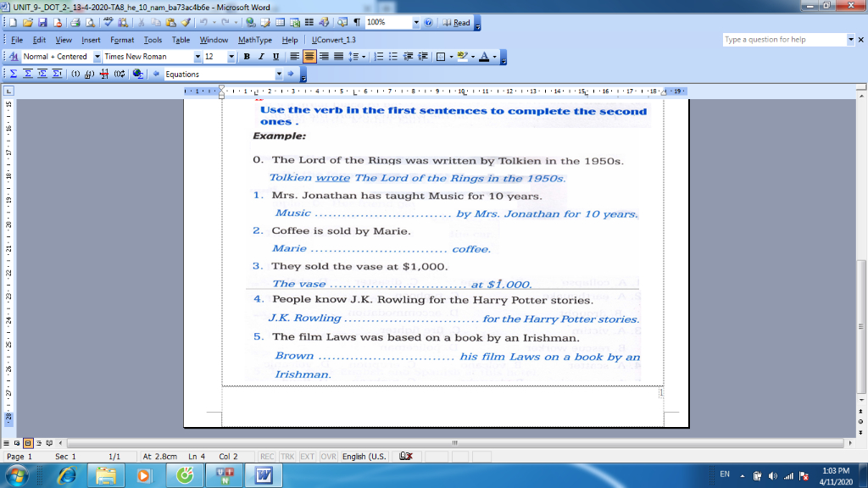The image size is (868, 488).
Task: Open the highlight color dropdown arrow
Action: pos(473,57)
